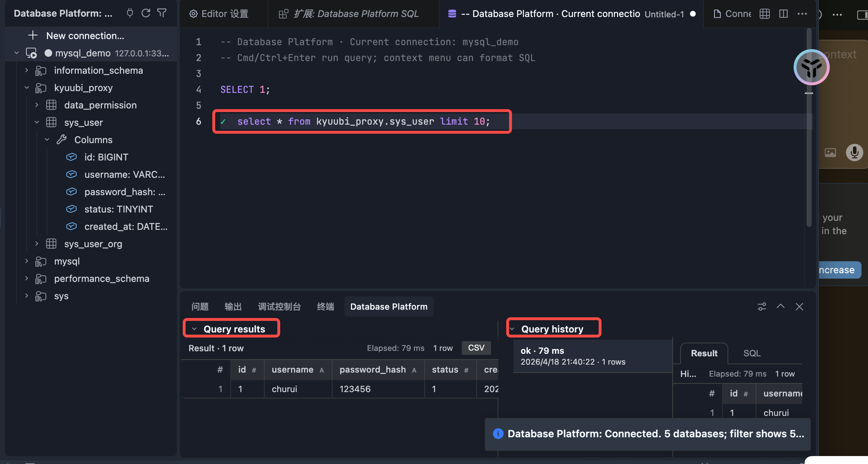Expand the mysql database
The height and width of the screenshot is (464, 868).
click(x=27, y=261)
